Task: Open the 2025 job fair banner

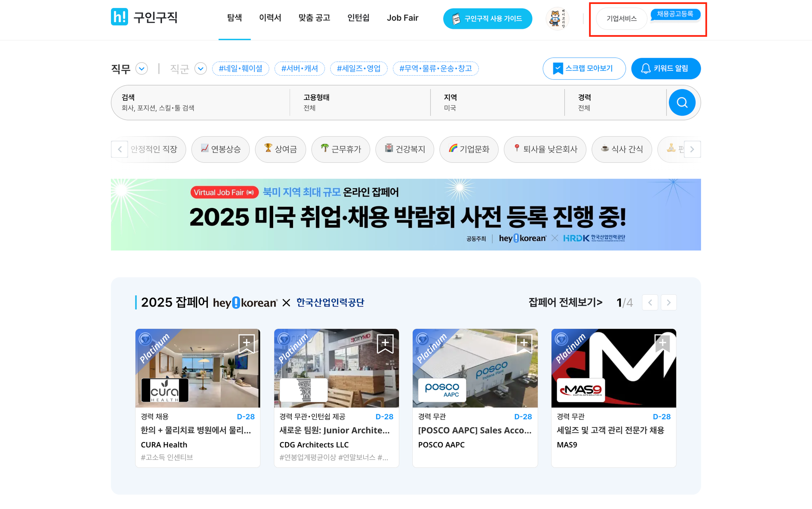Action: pyautogui.click(x=406, y=214)
